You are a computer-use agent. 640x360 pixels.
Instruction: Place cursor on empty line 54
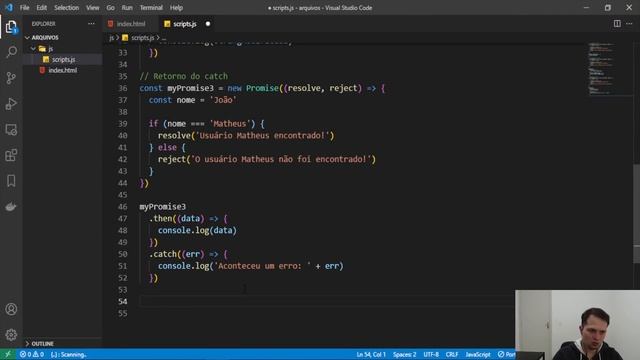327,301
